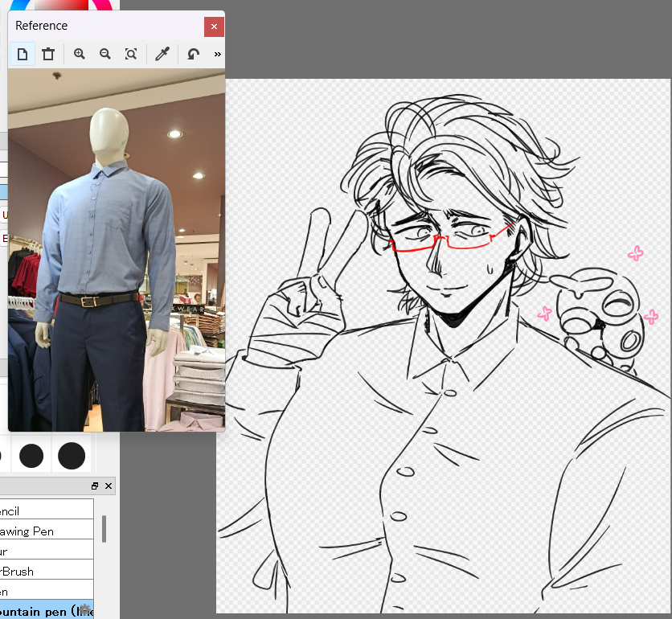
Task: Zoom out on the reference image
Action: (105, 54)
